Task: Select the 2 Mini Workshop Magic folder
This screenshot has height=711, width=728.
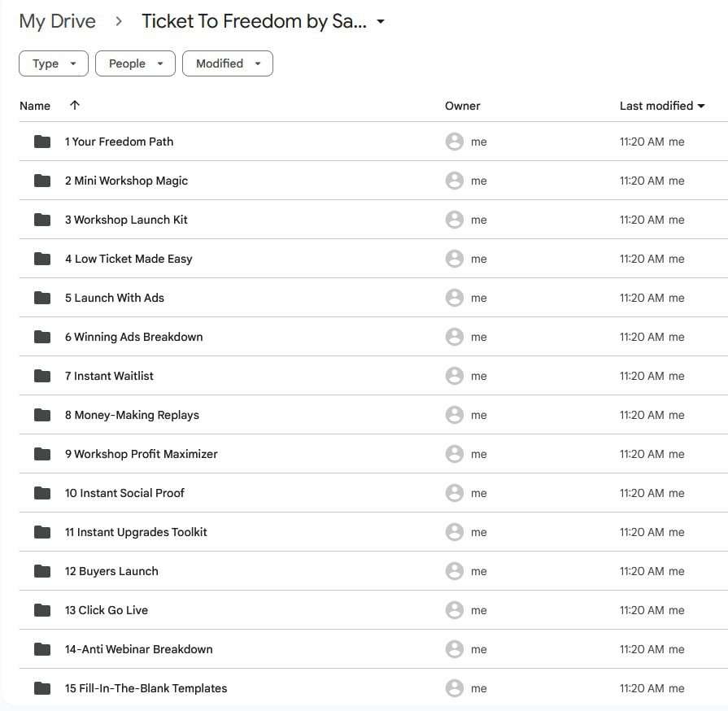Action: point(126,181)
